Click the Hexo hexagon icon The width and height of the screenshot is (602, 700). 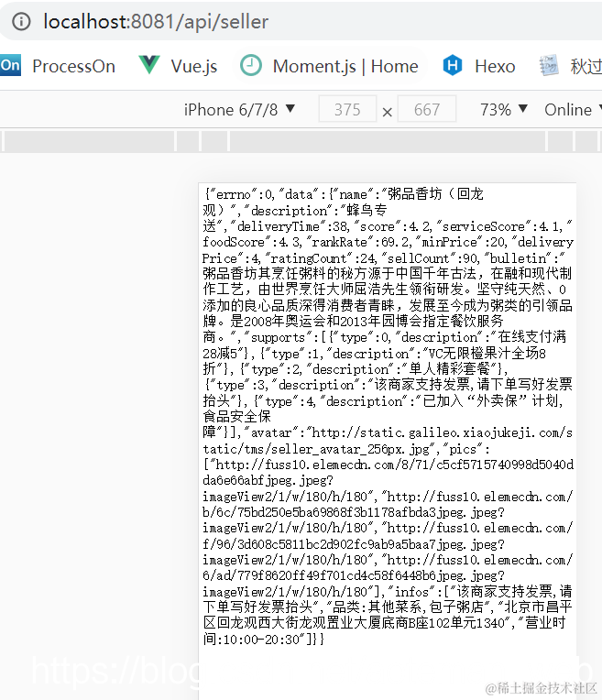[x=452, y=65]
